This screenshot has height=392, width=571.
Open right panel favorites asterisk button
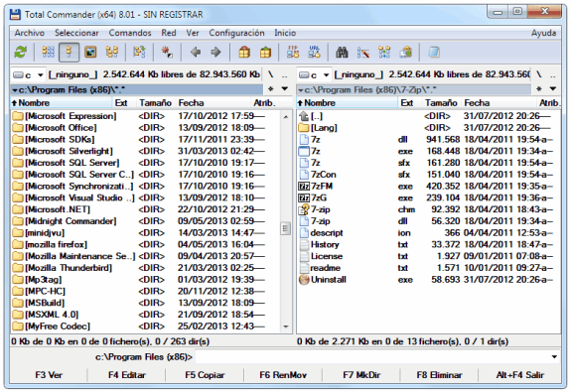[x=539, y=88]
